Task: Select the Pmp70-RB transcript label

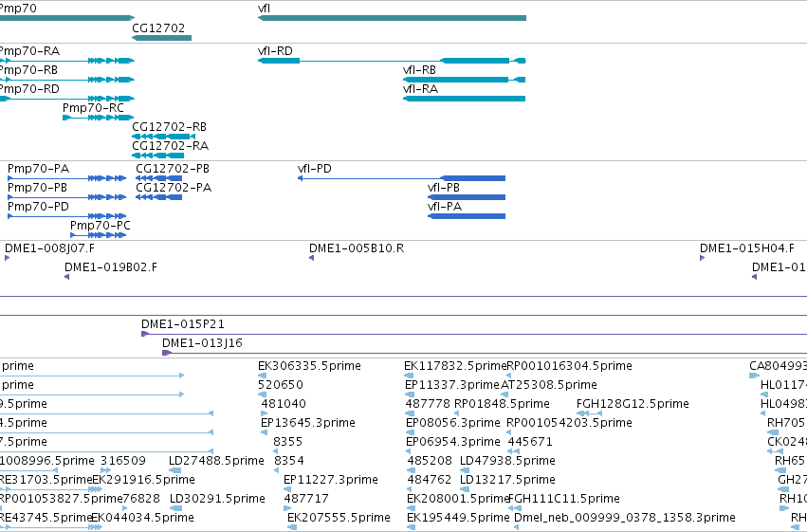Action: click(x=28, y=70)
